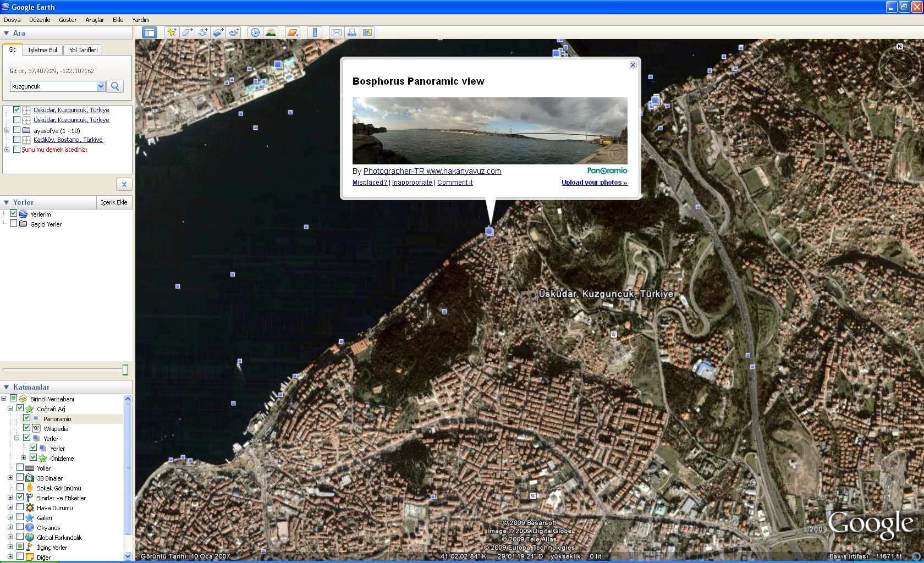This screenshot has width=924, height=563.
Task: Check the ayasofya (1 - 10) result checkbox
Action: 16,130
